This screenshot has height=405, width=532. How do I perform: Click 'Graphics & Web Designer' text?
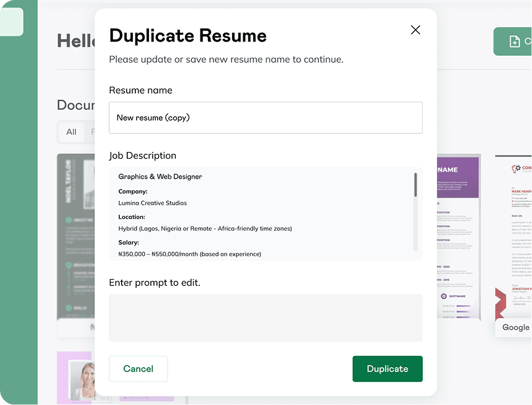tap(160, 177)
